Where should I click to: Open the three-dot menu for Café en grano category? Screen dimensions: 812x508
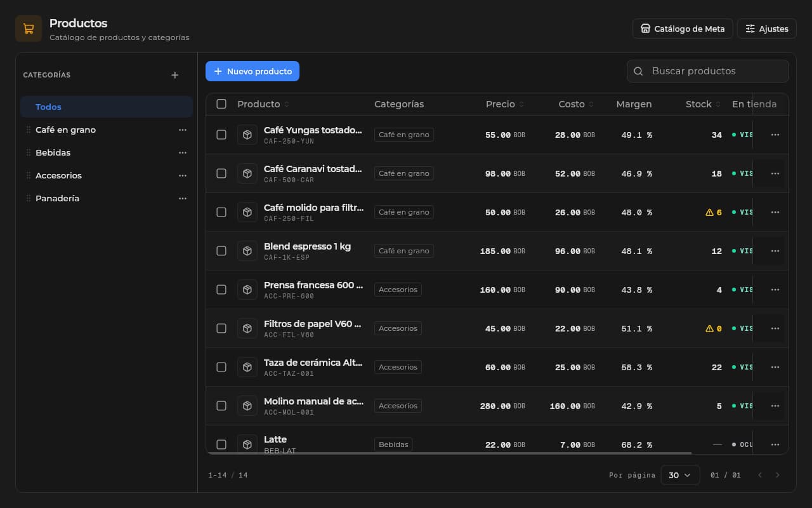(x=183, y=130)
